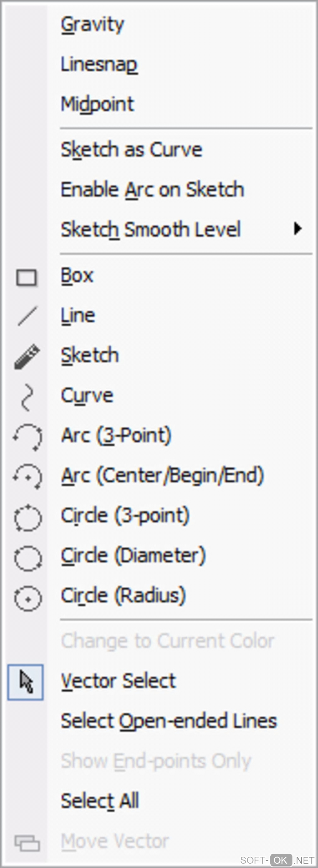Pick the Circle (Radius) icon
The height and width of the screenshot is (868, 318).
pos(28,599)
